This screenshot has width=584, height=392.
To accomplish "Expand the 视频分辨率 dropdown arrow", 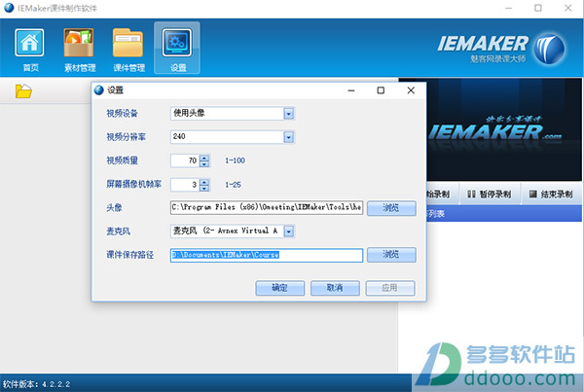I will (289, 137).
